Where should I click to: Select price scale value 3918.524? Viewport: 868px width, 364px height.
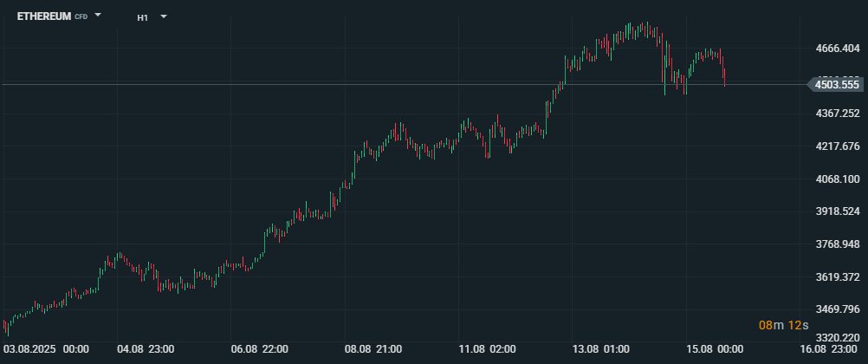click(837, 211)
